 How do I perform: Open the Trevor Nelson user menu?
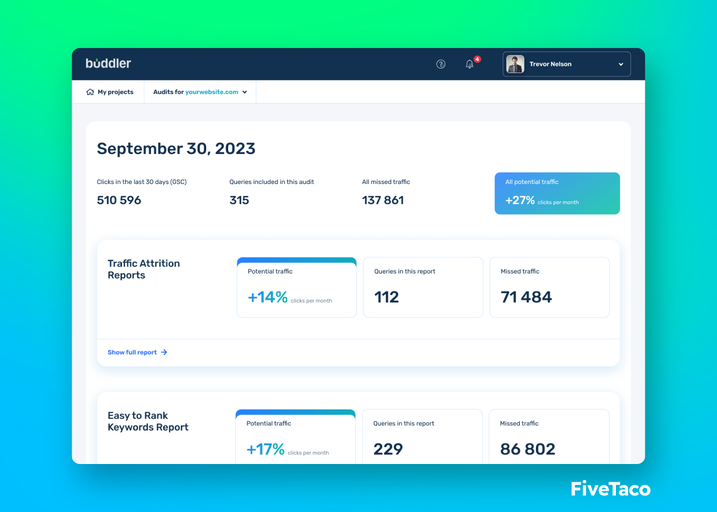point(567,64)
